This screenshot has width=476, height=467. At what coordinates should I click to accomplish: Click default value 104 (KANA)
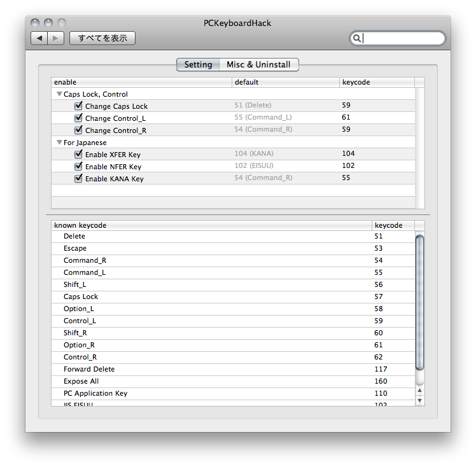254,153
